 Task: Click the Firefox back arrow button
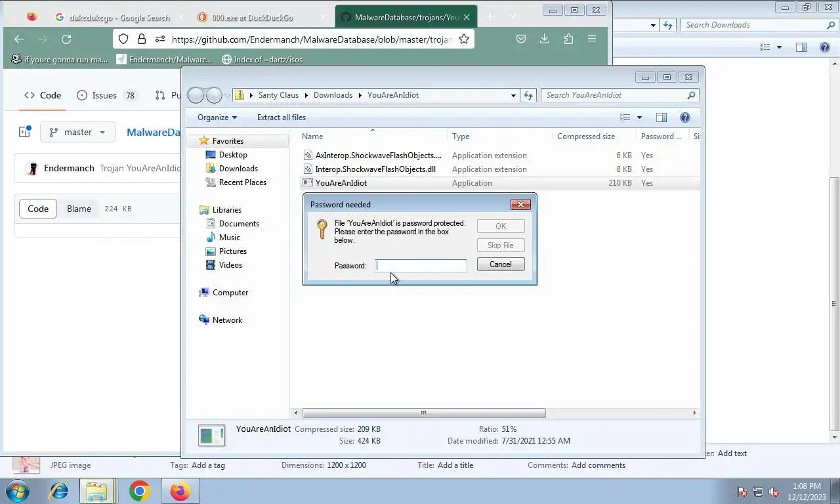pyautogui.click(x=19, y=39)
